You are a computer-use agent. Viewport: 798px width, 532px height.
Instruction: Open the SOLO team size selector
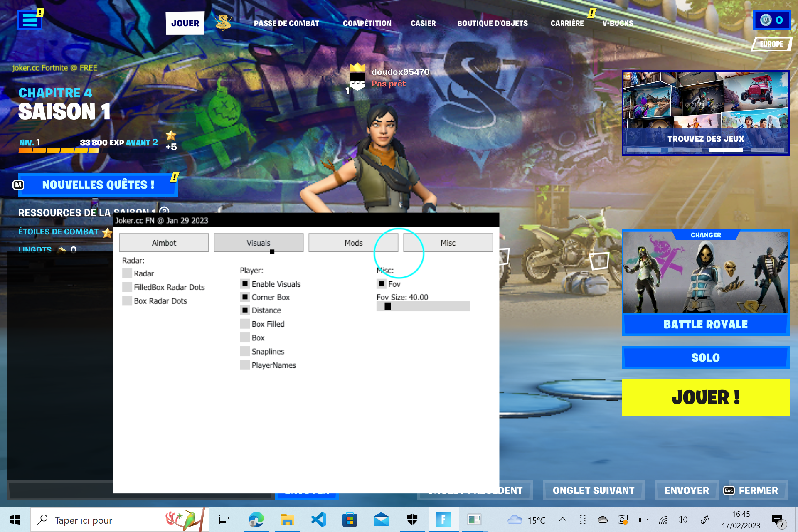tap(705, 357)
